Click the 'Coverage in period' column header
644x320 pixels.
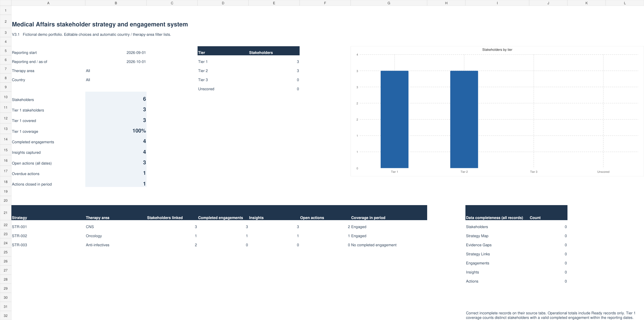coord(389,213)
